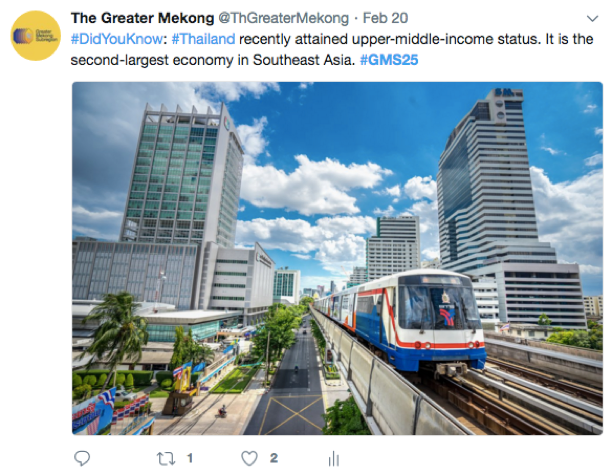Open the #Thailand hashtag link

pyautogui.click(x=203, y=39)
